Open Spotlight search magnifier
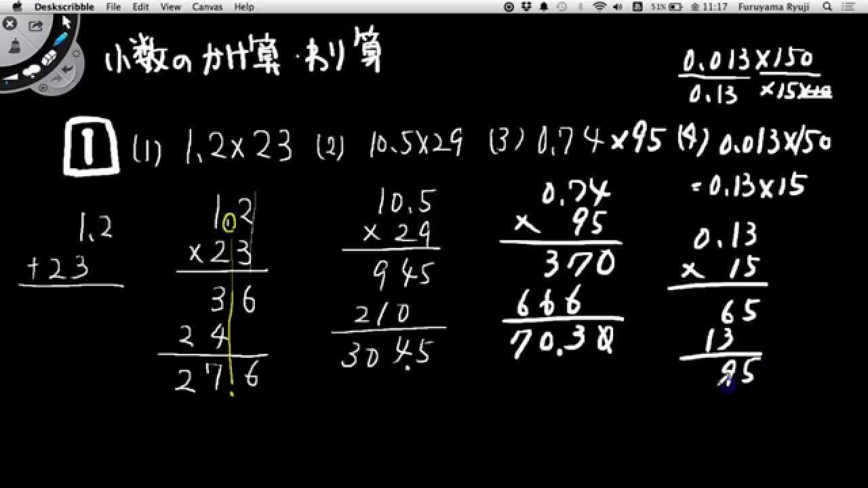868x488 pixels. click(x=827, y=7)
